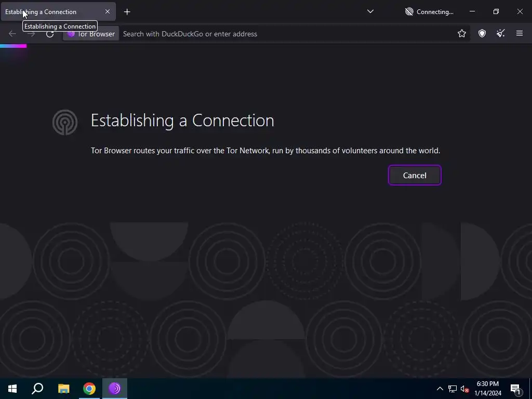Click the Connecting... status indicator
The width and height of the screenshot is (532, 399).
coord(429,12)
